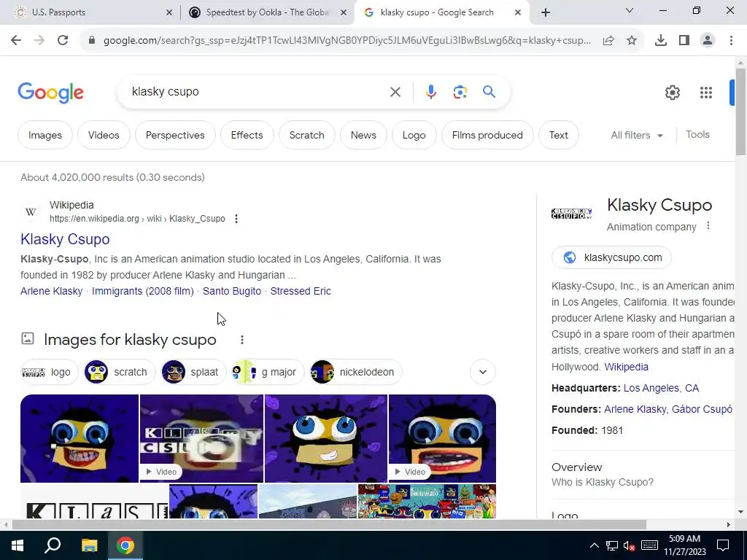Click Chrome icon in taskbar
This screenshot has width=747, height=560.
(125, 545)
